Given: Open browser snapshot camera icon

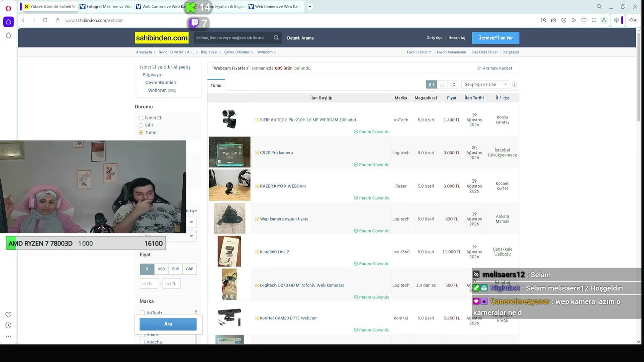Looking at the screenshot, I should tap(553, 20).
